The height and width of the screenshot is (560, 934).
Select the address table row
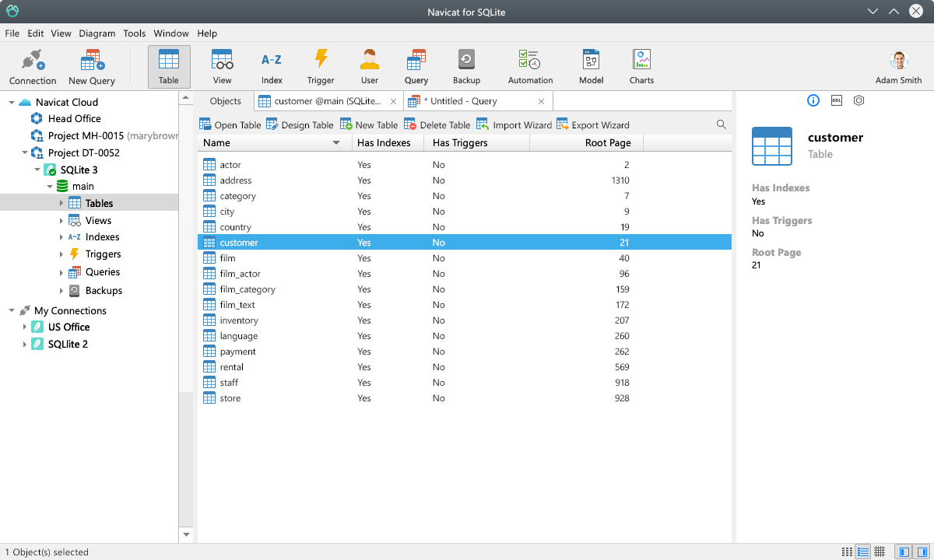pyautogui.click(x=465, y=180)
